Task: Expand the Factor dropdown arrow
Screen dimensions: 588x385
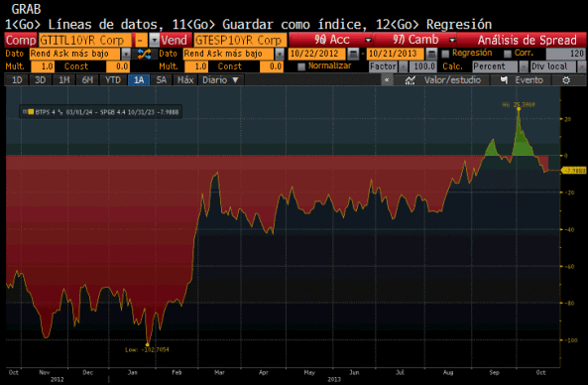Action: (x=404, y=66)
